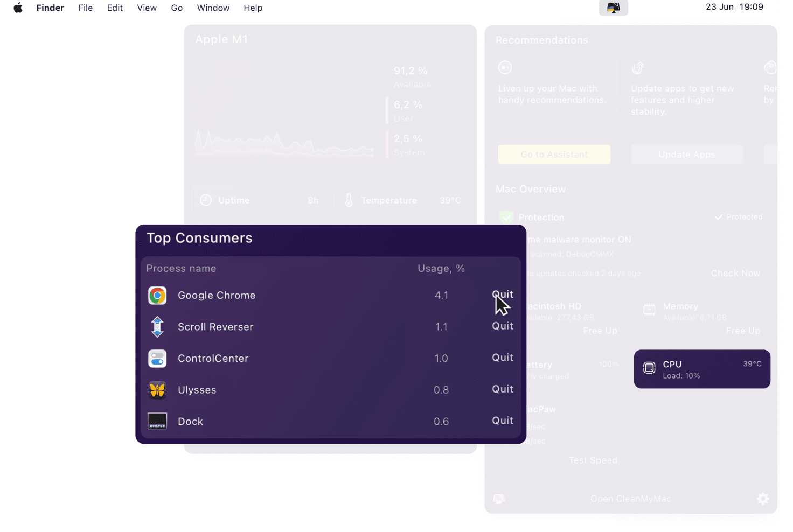
Task: Click Chrome's 4.1 usage value
Action: tap(441, 295)
